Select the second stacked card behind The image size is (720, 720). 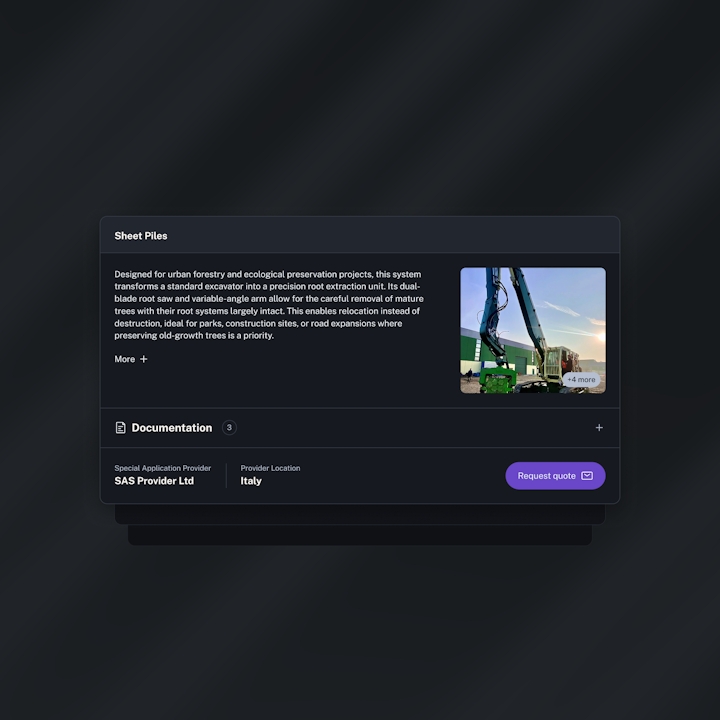coord(360,514)
